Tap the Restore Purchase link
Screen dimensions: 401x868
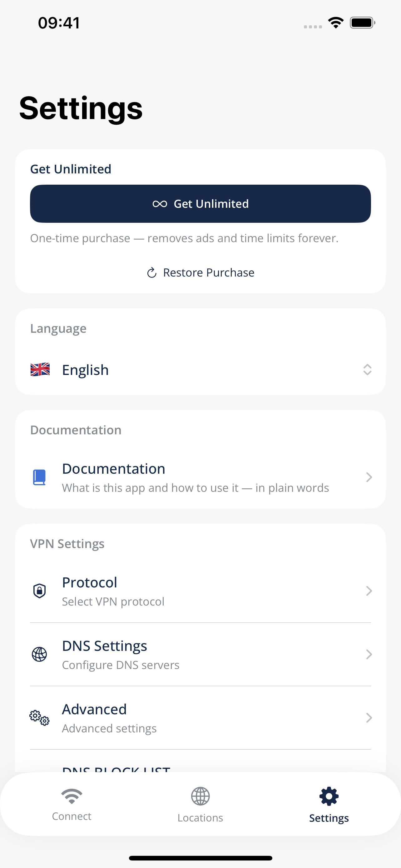[200, 272]
